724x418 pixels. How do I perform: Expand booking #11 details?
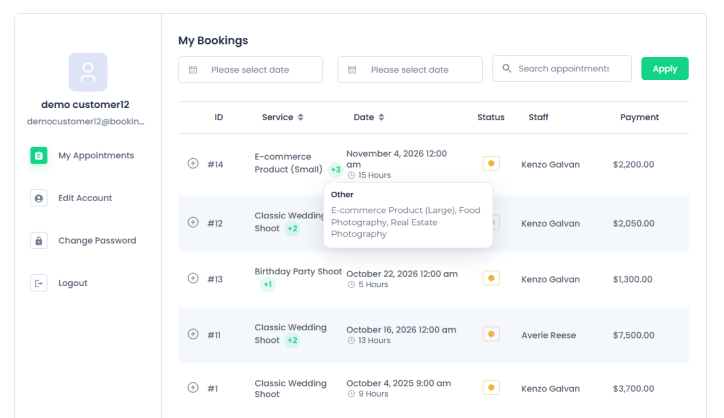click(193, 334)
